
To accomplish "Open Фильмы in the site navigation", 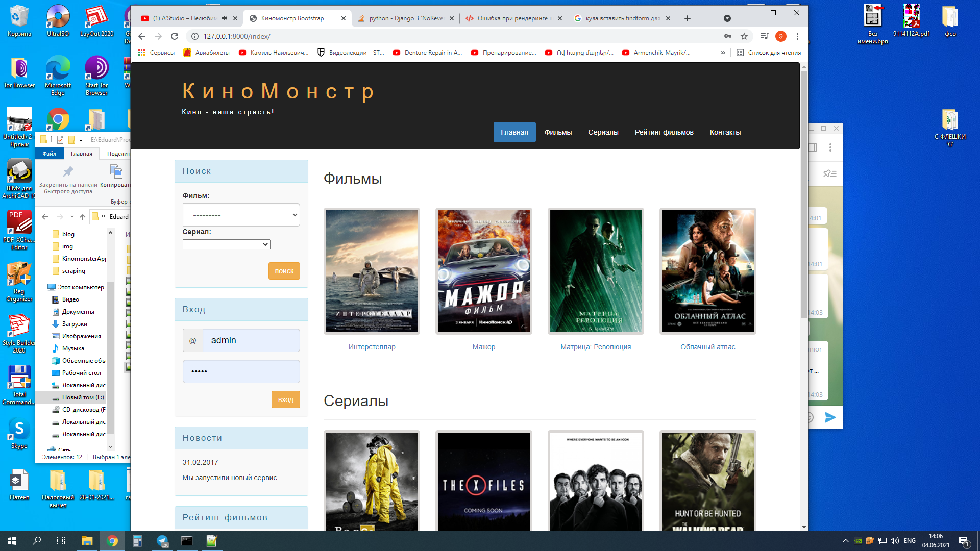I will pyautogui.click(x=558, y=132).
